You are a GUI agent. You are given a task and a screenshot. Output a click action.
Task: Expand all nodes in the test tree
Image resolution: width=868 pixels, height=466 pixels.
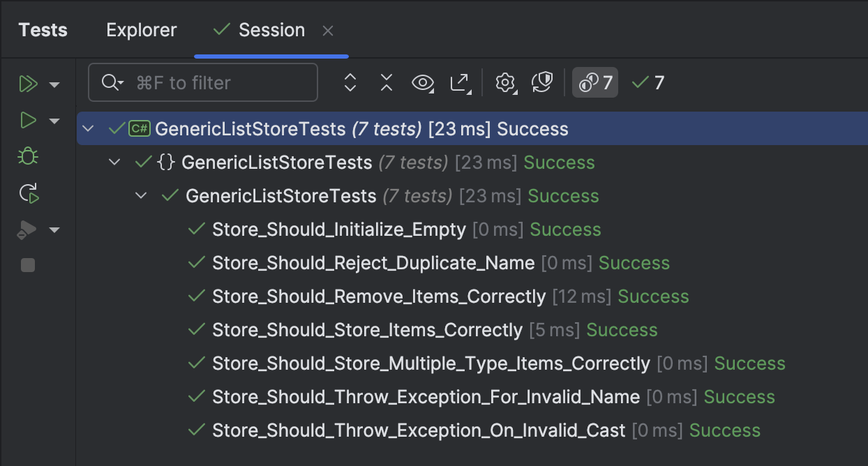click(x=350, y=82)
